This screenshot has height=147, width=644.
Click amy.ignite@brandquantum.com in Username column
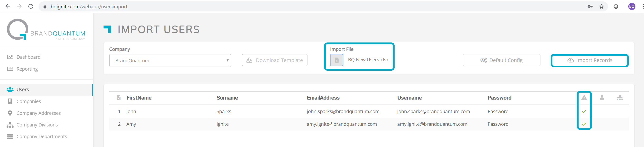click(432, 124)
